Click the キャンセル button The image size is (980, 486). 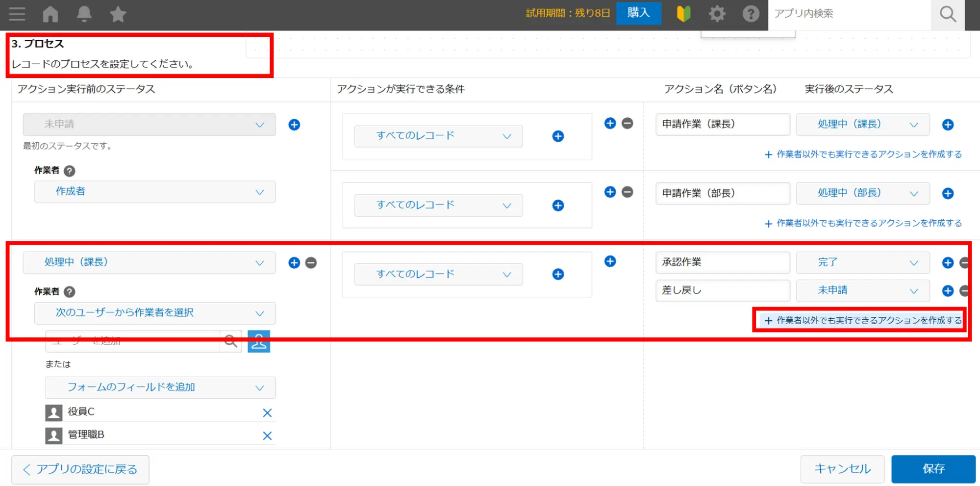pos(842,469)
